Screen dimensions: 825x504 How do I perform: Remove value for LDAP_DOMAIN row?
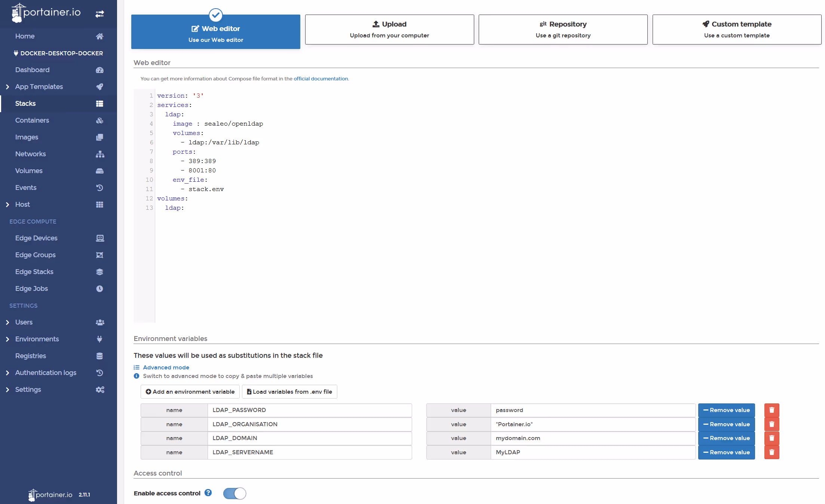(x=726, y=438)
